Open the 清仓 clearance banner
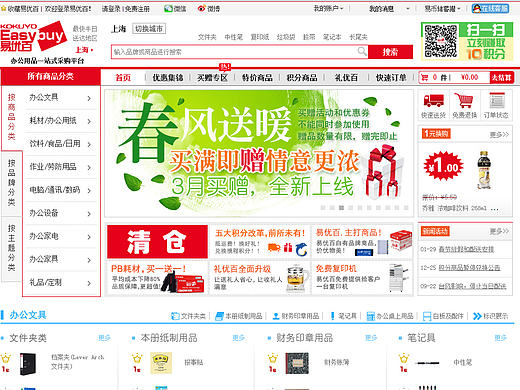 click(157, 242)
